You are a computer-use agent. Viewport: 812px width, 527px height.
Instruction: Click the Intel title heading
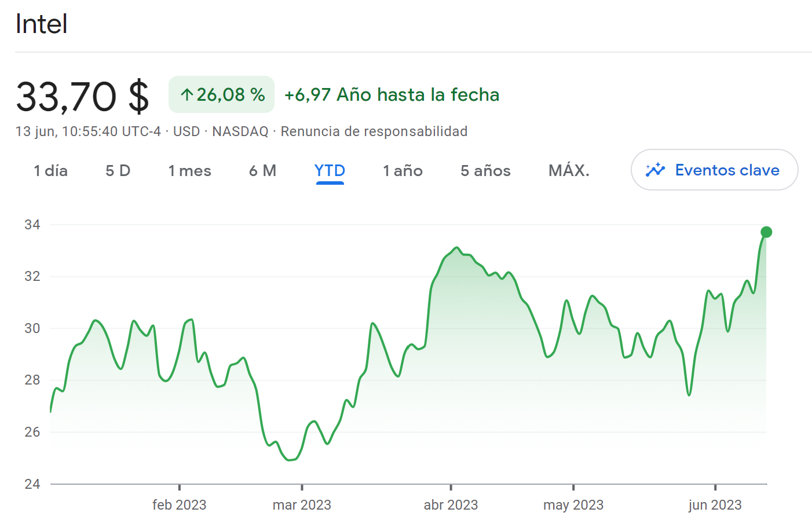coord(41,24)
